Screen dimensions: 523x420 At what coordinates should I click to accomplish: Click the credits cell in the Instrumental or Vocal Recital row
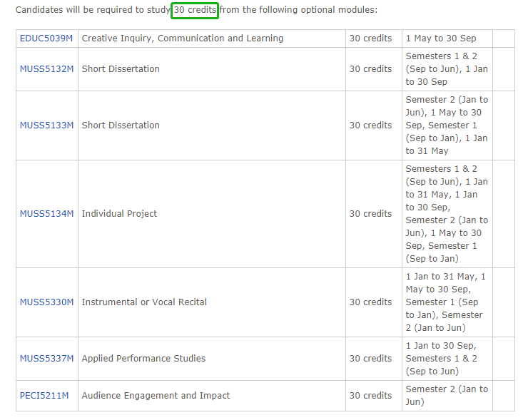(x=370, y=302)
